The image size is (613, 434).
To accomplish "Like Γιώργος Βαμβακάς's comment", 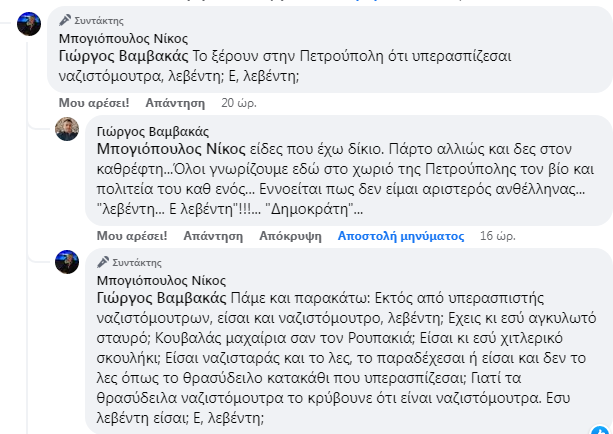I will [132, 236].
